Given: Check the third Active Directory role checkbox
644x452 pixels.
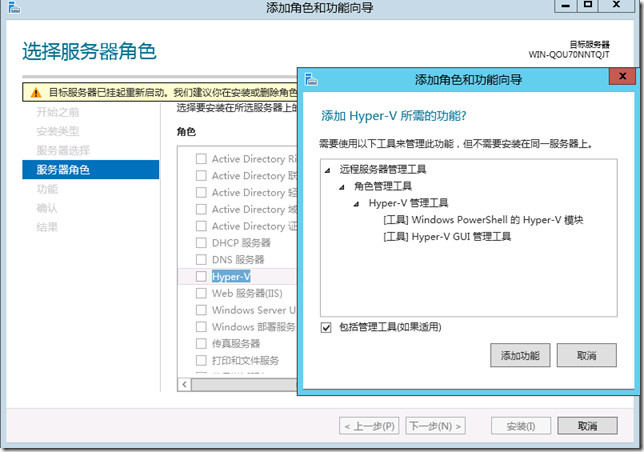Looking at the screenshot, I should [201, 193].
